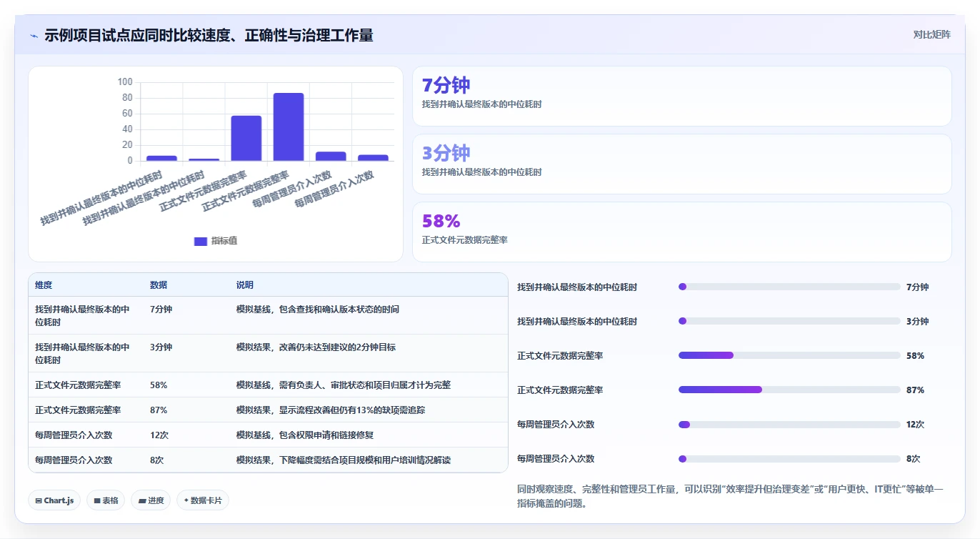
Task: Click the chart bar reaching about 58
Action: click(246, 139)
